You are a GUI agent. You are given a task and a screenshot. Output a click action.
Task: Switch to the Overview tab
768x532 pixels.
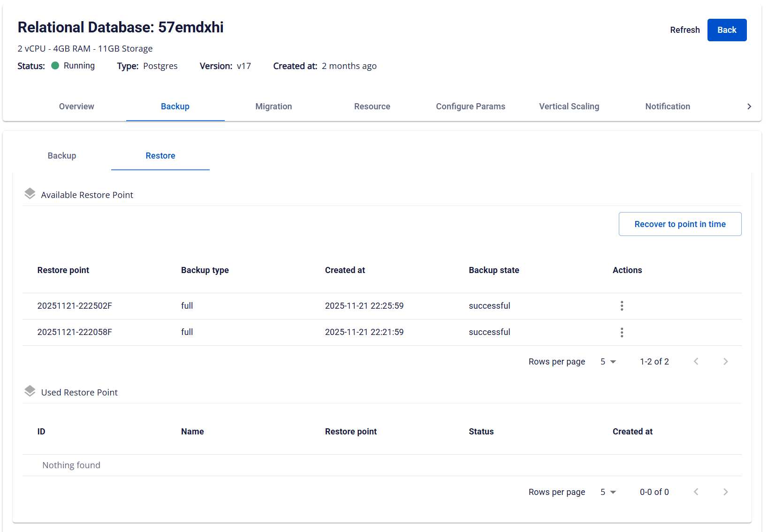pos(76,106)
